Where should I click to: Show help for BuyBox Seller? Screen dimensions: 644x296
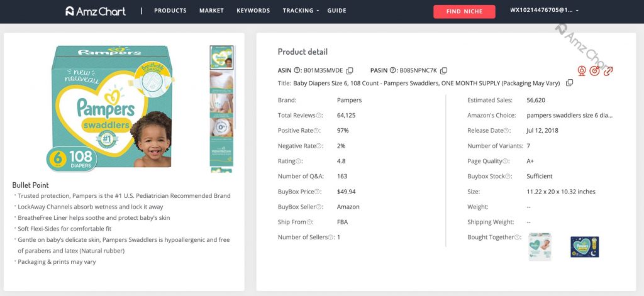click(318, 207)
